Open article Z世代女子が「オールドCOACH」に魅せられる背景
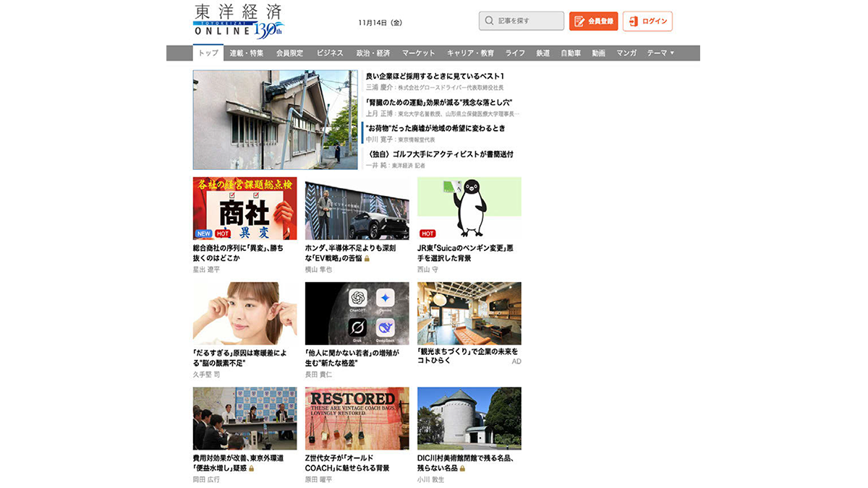The width and height of the screenshot is (868, 488). 348,463
